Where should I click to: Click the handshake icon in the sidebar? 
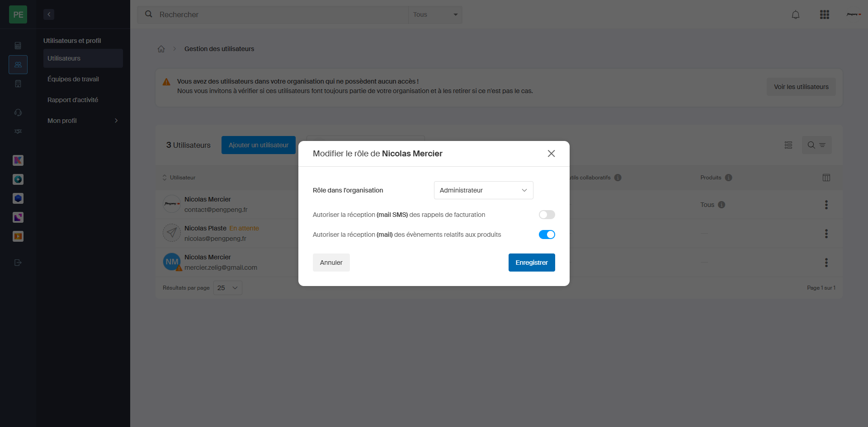click(18, 131)
